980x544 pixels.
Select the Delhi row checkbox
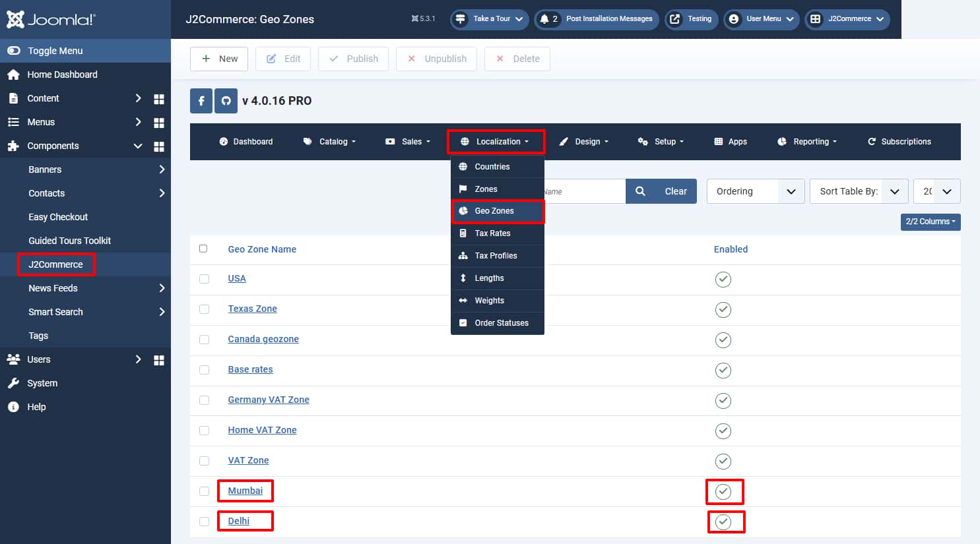click(x=205, y=522)
